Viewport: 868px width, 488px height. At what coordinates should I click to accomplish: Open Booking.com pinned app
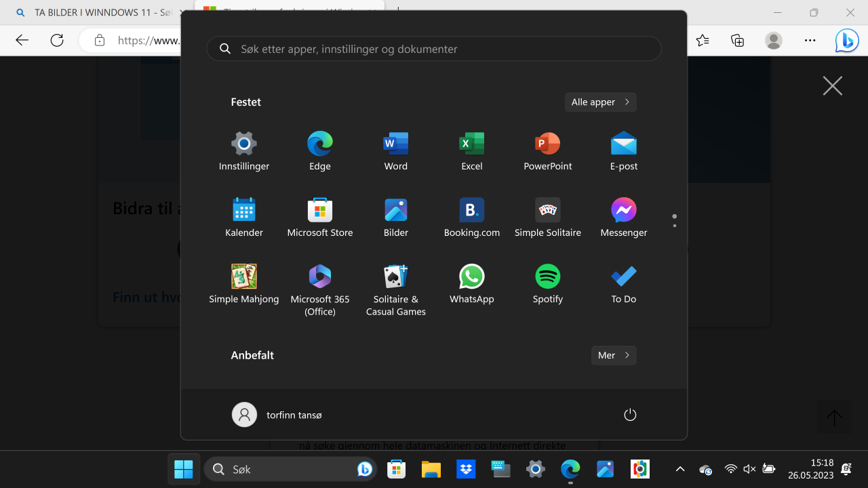pyautogui.click(x=472, y=218)
